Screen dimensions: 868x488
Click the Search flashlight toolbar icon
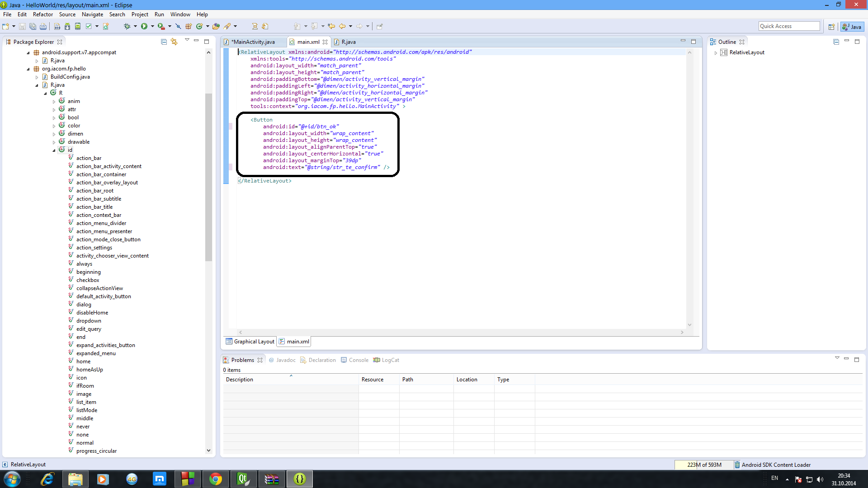(227, 26)
